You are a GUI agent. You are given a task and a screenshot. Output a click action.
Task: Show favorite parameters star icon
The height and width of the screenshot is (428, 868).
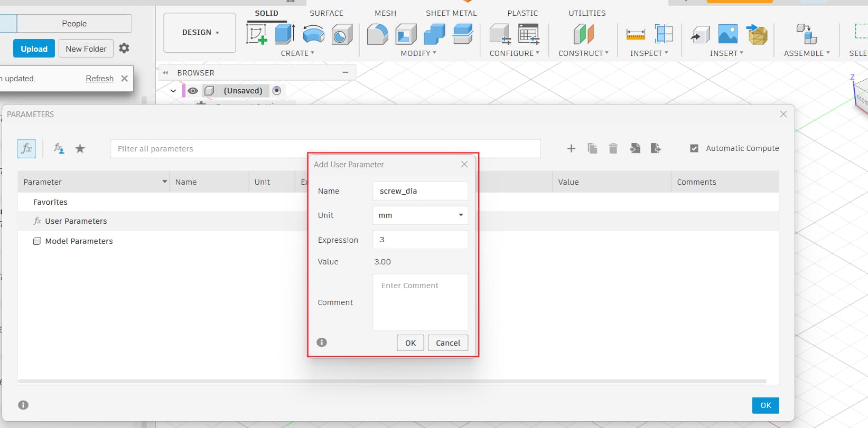(x=80, y=149)
